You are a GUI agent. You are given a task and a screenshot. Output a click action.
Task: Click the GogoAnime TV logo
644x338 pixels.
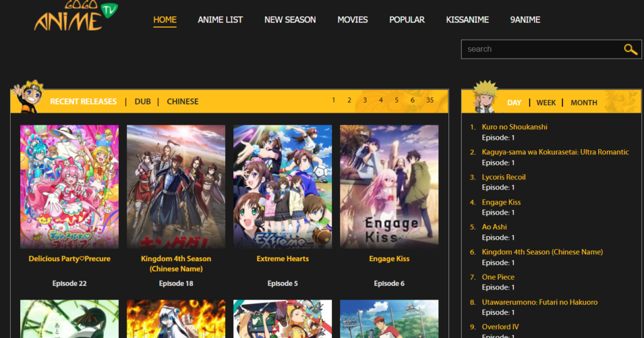point(76,16)
